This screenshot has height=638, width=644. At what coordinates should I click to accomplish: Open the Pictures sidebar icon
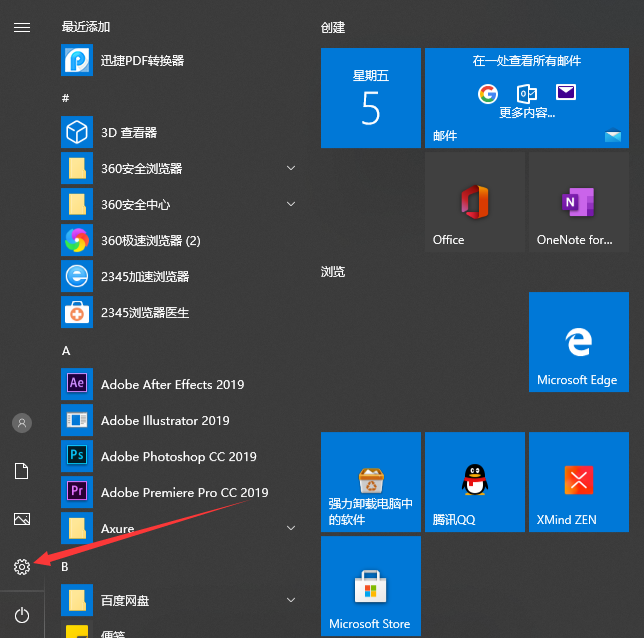22,519
